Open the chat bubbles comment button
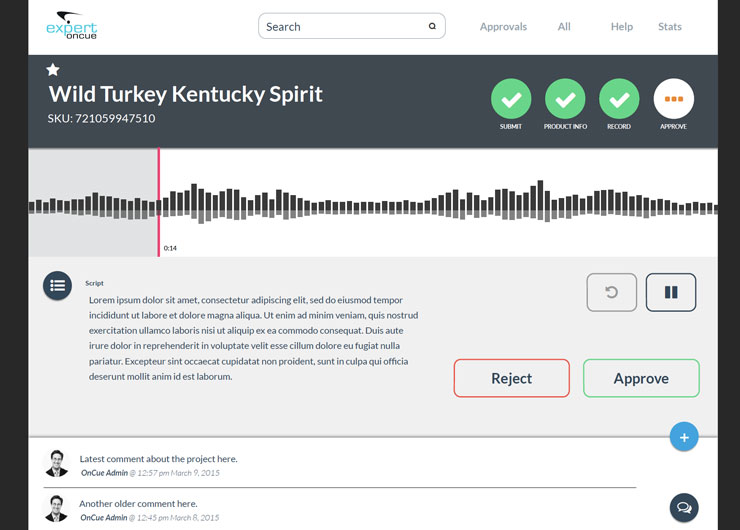740x530 pixels. click(x=684, y=508)
